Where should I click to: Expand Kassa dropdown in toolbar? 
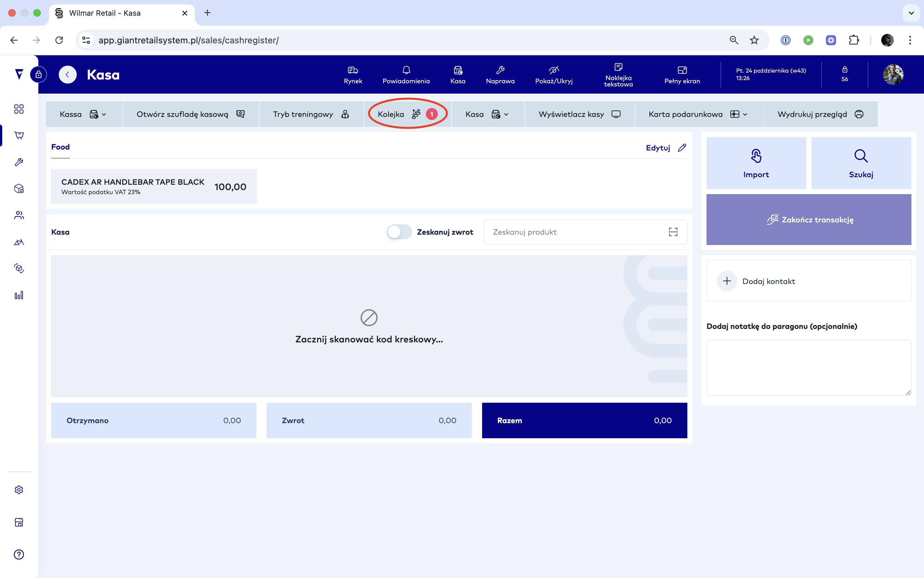coord(84,114)
